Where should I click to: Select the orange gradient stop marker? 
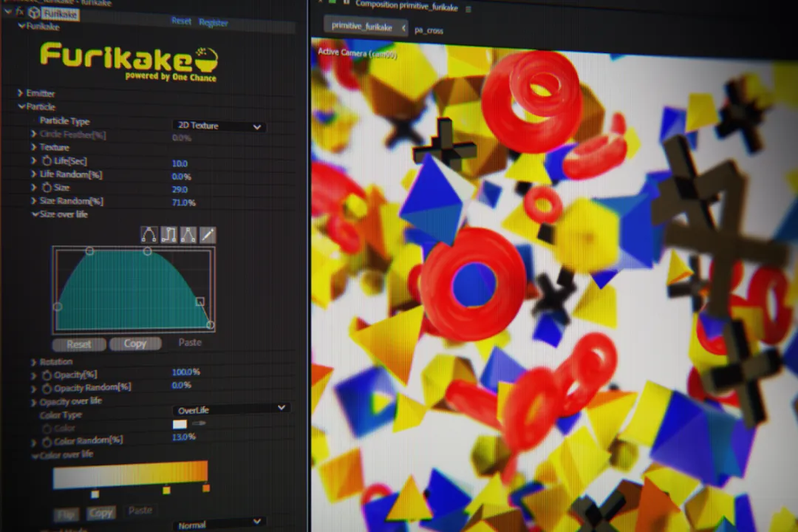(206, 488)
